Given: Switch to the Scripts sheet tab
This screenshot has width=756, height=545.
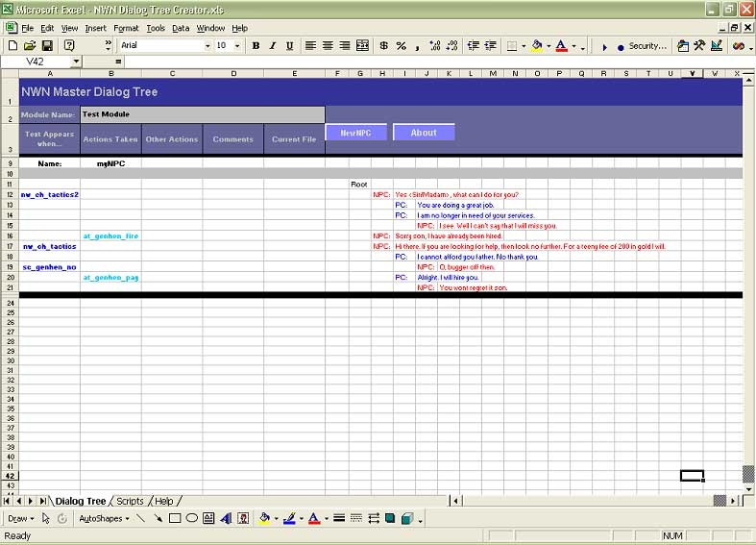Looking at the screenshot, I should (130, 501).
